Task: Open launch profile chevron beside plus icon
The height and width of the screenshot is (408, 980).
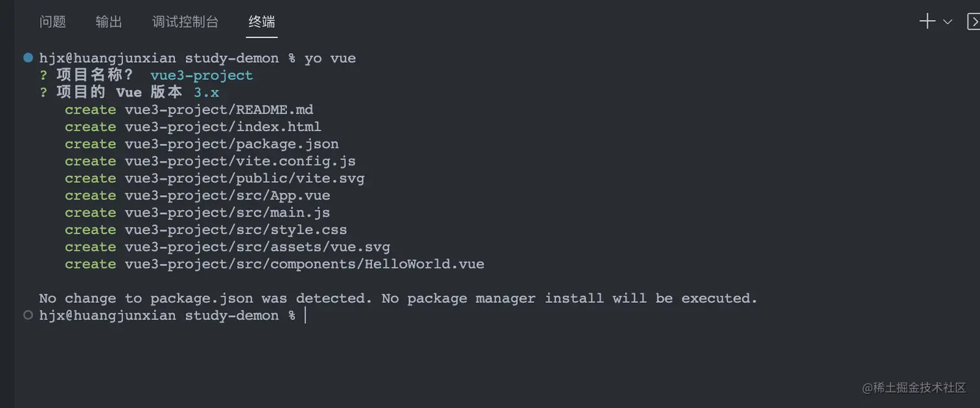Action: coord(948,22)
